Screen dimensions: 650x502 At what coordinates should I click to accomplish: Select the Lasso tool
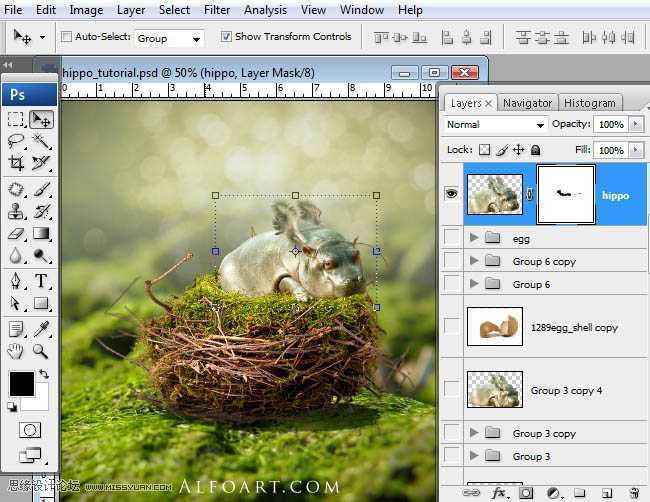point(16,141)
